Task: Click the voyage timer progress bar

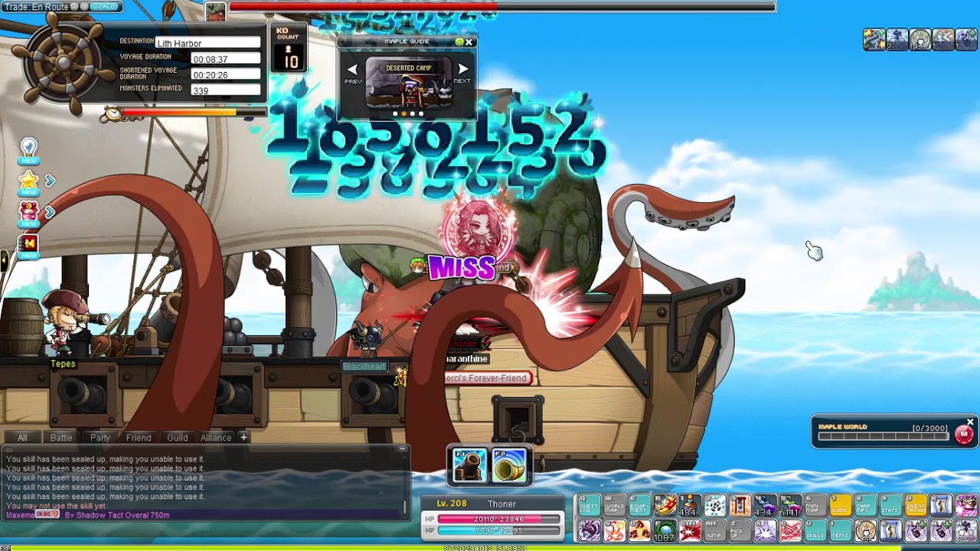Action: click(x=194, y=112)
